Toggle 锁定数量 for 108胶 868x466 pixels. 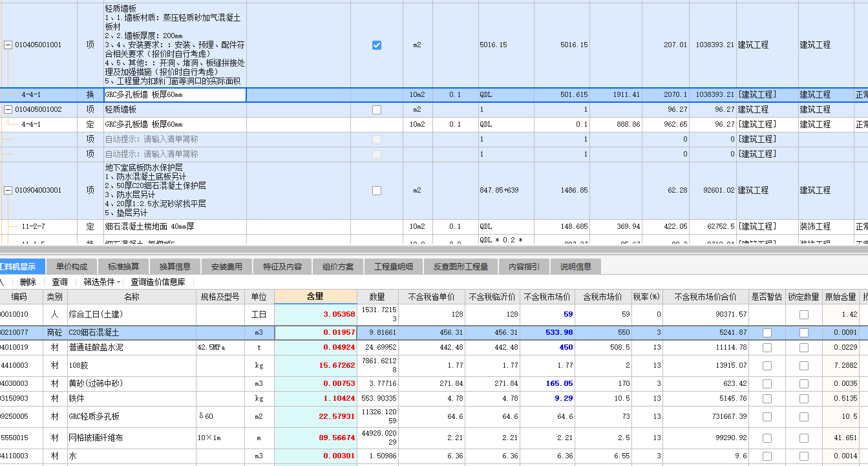pos(803,366)
